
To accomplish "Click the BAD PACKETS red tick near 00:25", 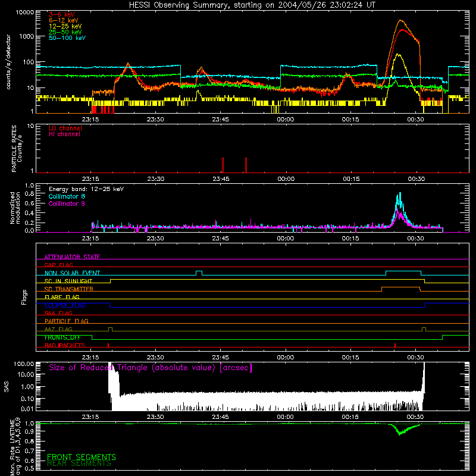I will (395, 345).
